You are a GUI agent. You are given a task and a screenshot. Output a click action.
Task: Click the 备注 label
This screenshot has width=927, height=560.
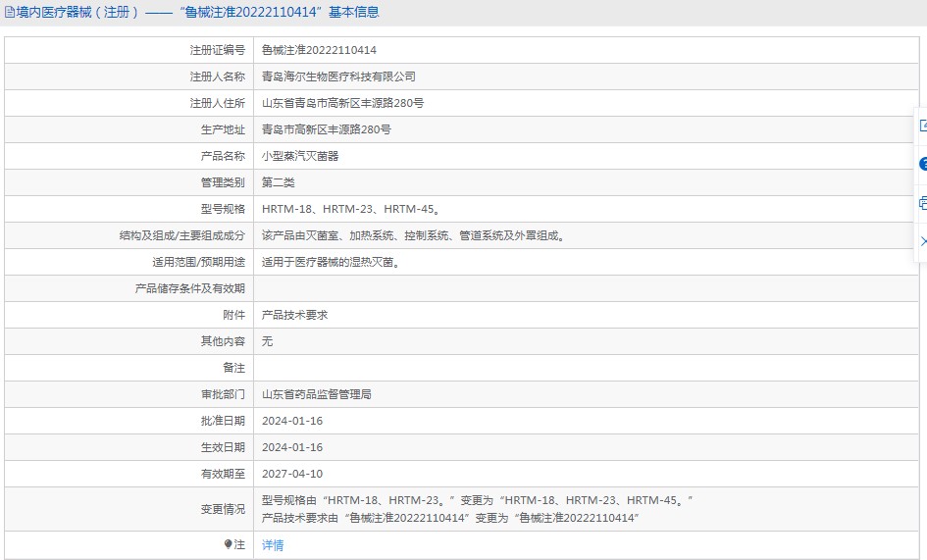233,368
